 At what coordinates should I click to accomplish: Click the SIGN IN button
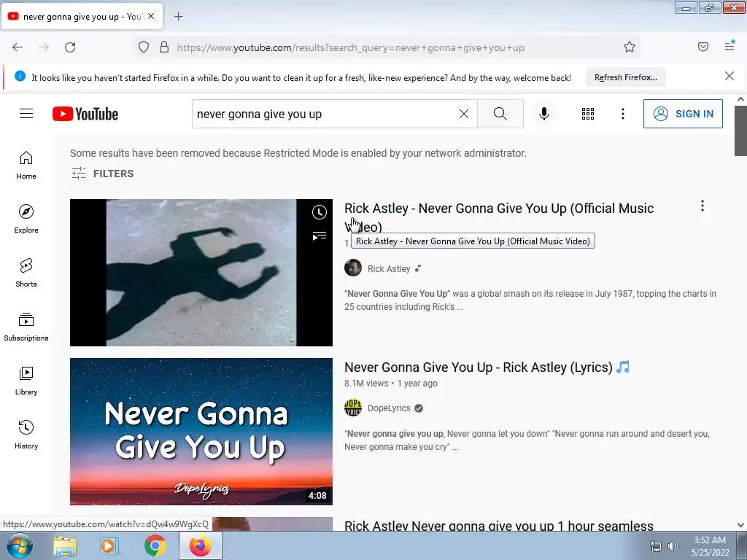pos(683,114)
